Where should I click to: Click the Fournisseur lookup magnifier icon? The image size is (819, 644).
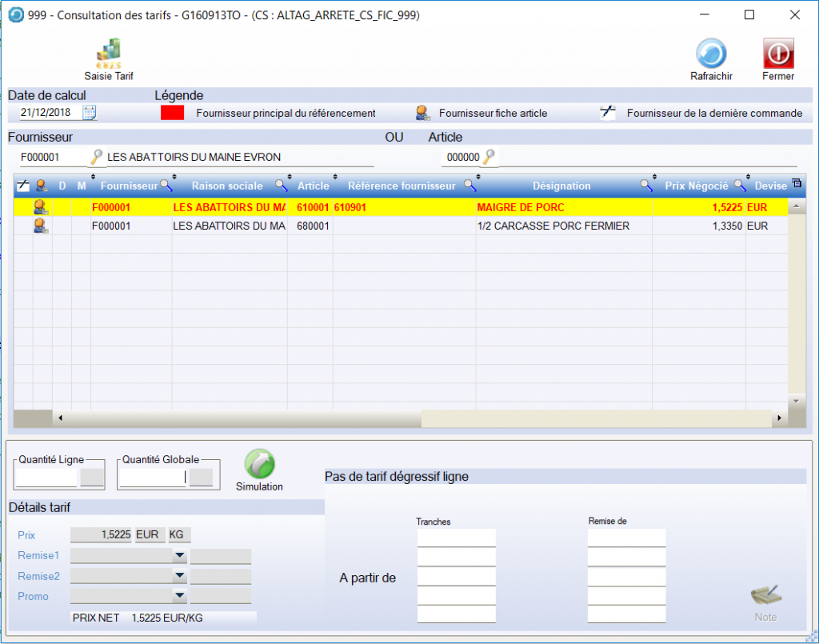[96, 157]
